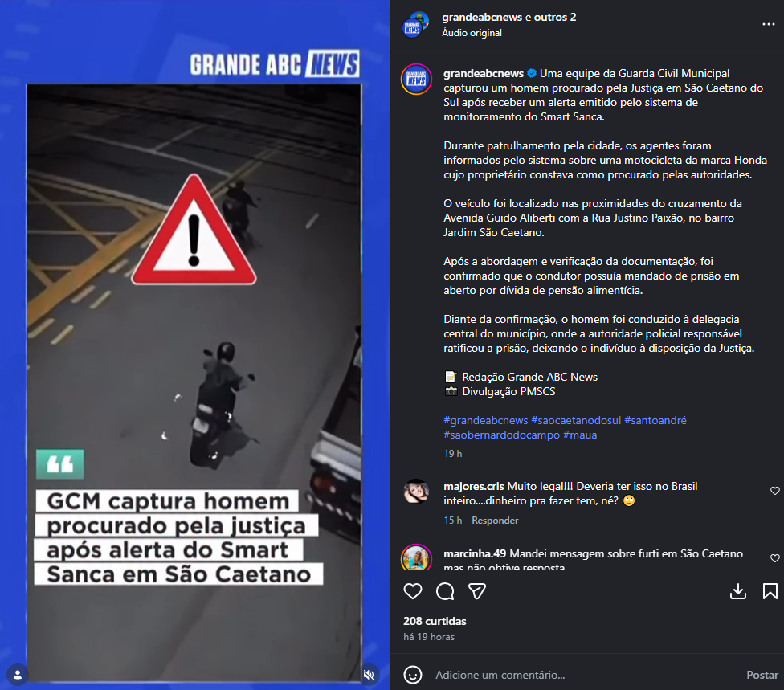
Task: Open #grandeabcnews hashtag link
Action: coord(485,420)
